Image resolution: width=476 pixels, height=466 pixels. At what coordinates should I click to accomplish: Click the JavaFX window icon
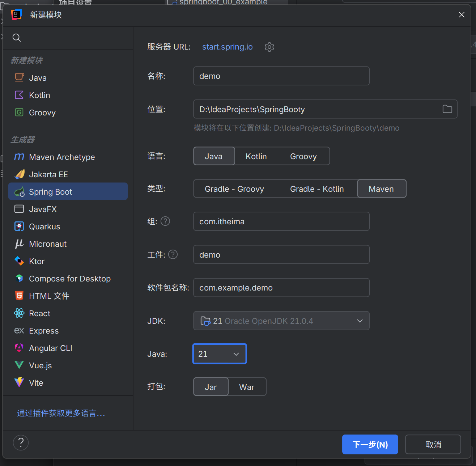[19, 209]
